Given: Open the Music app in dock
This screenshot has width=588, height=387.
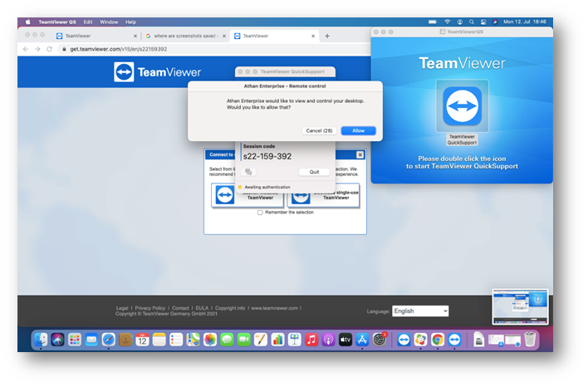Looking at the screenshot, I should tap(311, 340).
